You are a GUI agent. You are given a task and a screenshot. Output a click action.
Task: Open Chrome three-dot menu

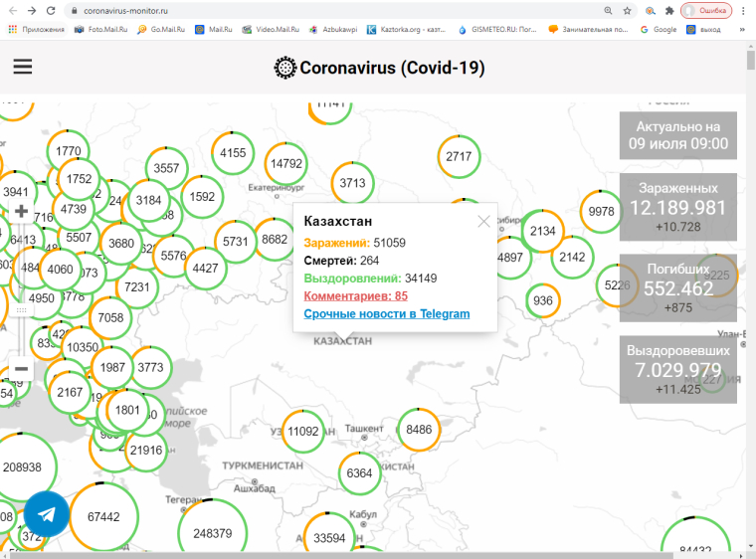(x=745, y=10)
